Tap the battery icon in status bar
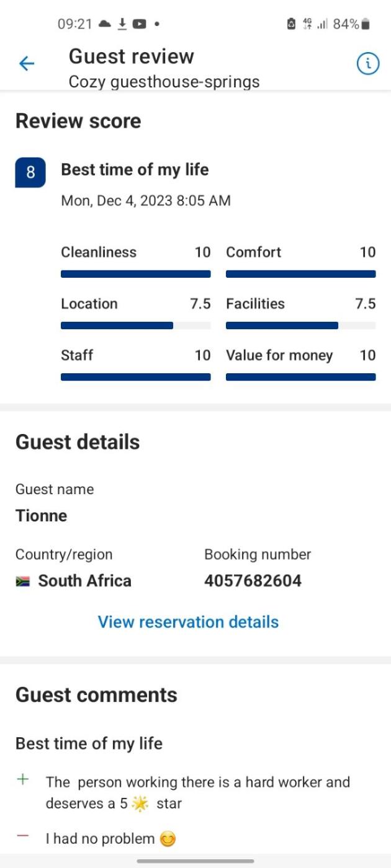Screen dimensions: 391x868 [366, 24]
